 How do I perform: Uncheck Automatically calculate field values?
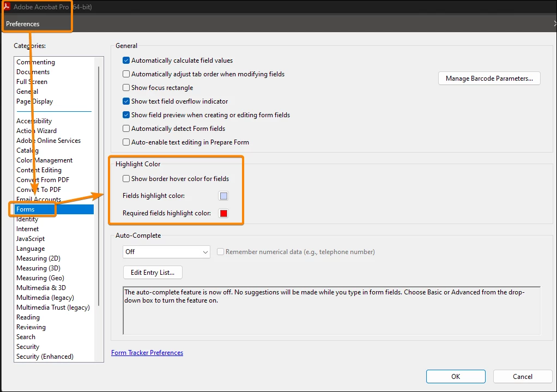pyautogui.click(x=126, y=61)
